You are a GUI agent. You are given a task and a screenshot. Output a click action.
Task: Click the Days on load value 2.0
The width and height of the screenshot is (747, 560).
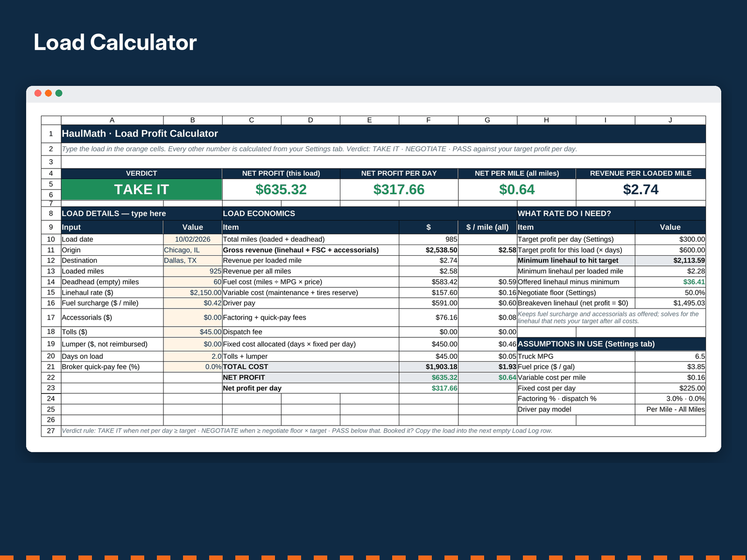[x=193, y=356]
